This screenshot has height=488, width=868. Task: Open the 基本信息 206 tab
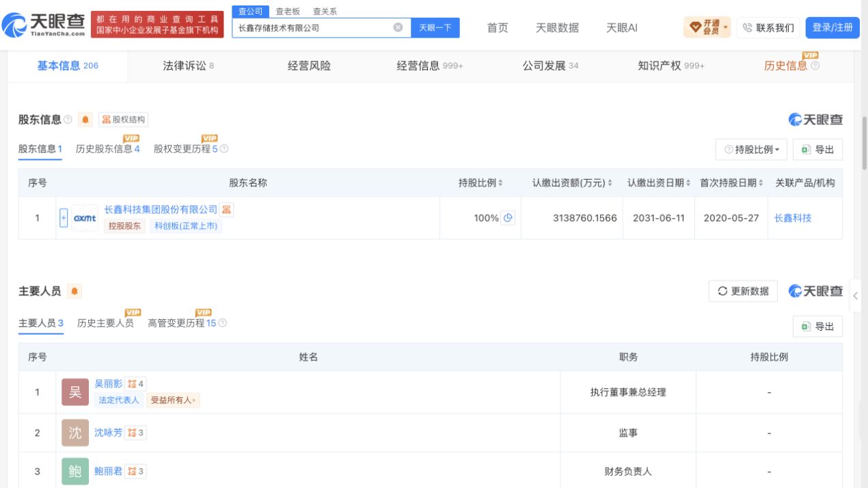[x=68, y=66]
